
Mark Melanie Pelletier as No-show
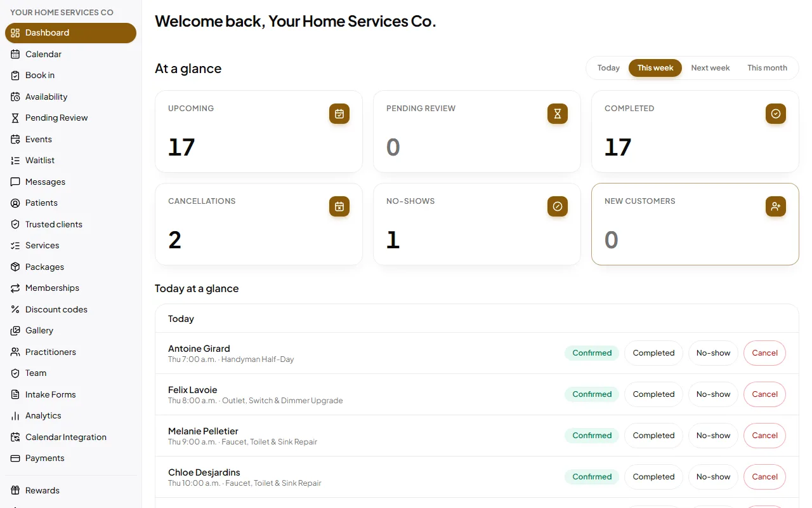713,436
